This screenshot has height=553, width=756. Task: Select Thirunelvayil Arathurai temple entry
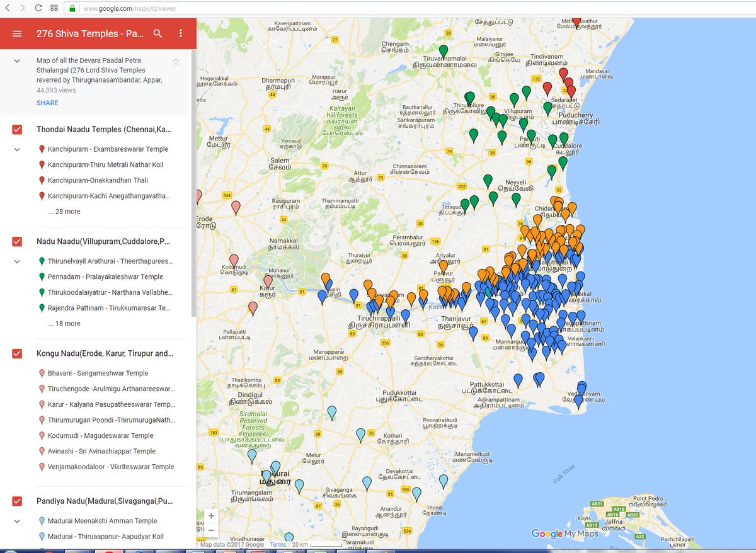point(110,261)
